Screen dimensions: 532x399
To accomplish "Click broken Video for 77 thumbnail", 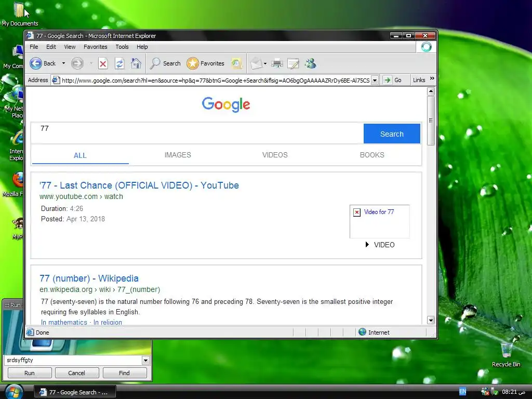I will 379,221.
